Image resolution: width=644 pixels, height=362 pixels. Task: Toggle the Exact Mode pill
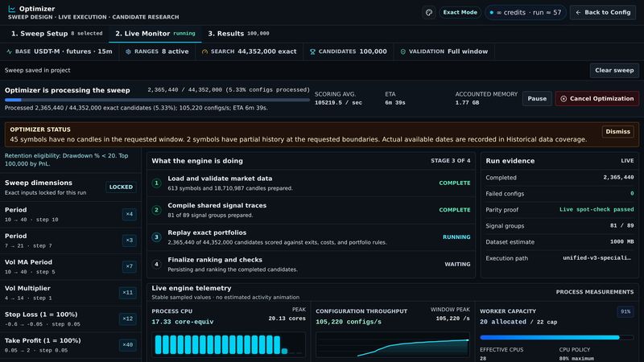pyautogui.click(x=460, y=12)
